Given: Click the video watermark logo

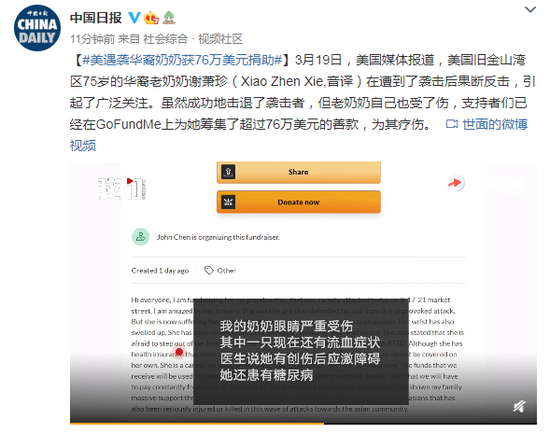Looking at the screenshot, I should point(122,188).
